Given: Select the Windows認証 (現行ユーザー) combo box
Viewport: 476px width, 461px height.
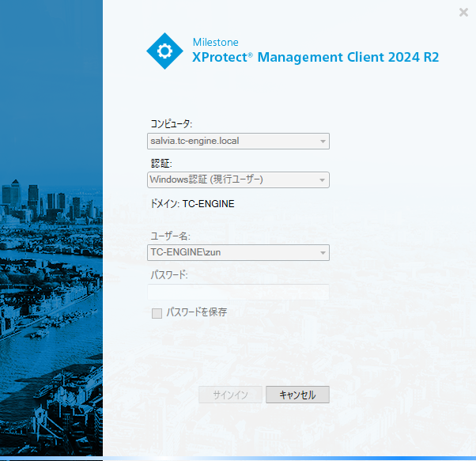Looking at the screenshot, I should (x=238, y=180).
